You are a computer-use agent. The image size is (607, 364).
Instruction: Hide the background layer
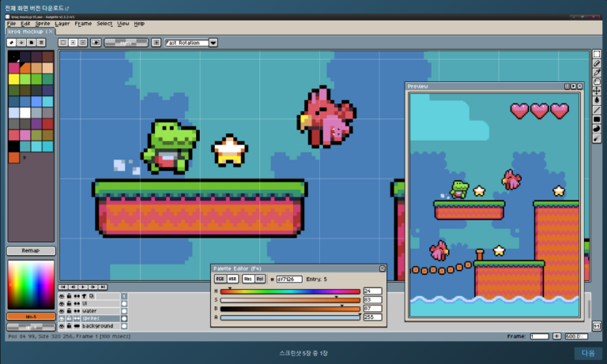(62, 326)
